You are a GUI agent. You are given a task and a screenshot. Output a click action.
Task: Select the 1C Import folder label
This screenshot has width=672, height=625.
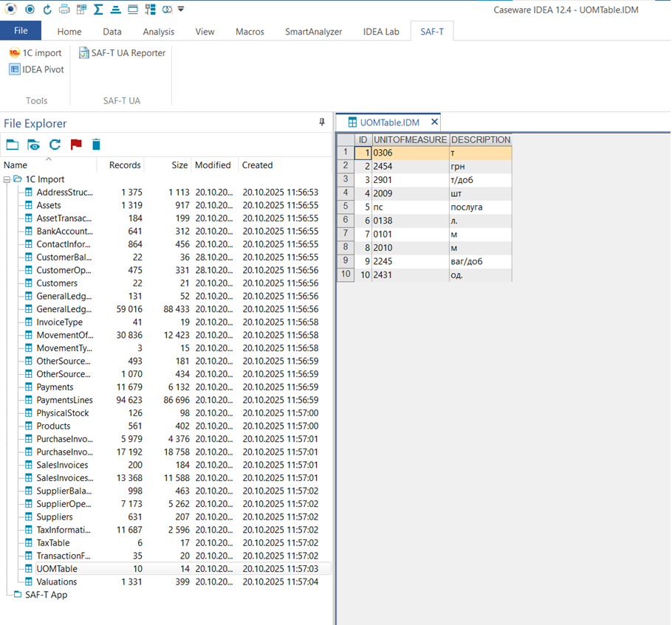(x=44, y=179)
